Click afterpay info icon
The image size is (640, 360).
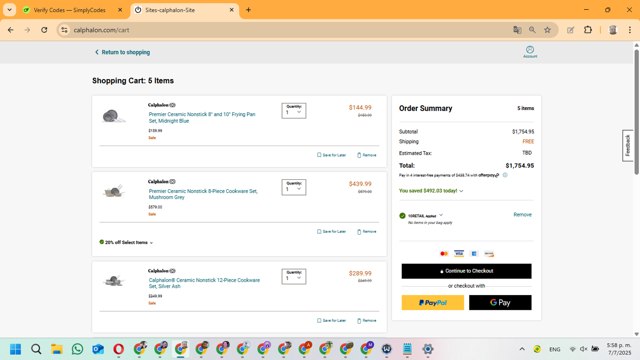(505, 175)
